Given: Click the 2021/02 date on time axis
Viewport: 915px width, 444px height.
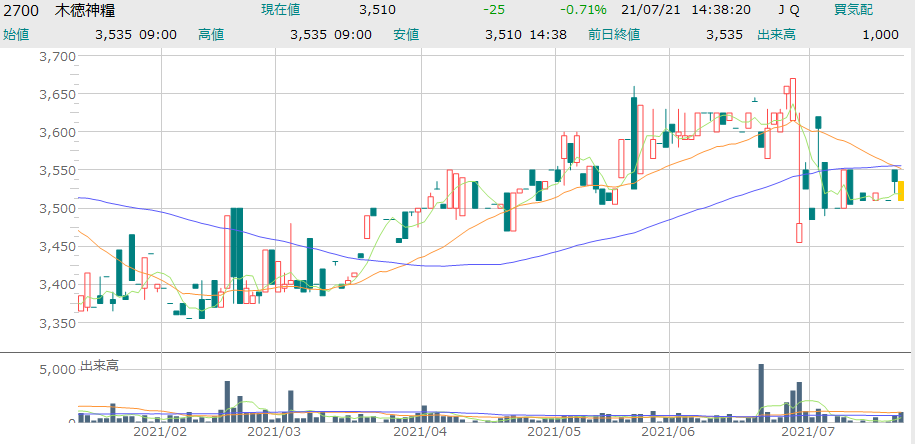Looking at the screenshot, I should point(160,432).
